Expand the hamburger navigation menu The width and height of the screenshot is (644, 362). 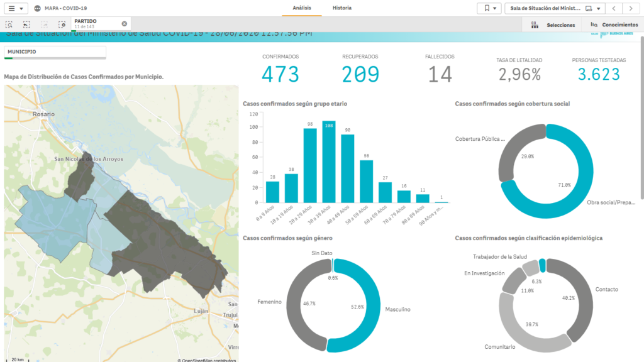(16, 8)
